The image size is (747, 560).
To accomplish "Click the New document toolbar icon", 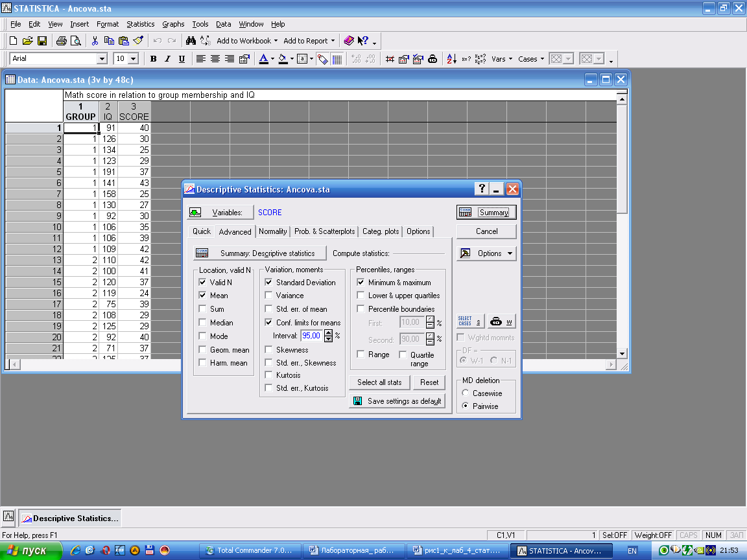I will click(14, 41).
